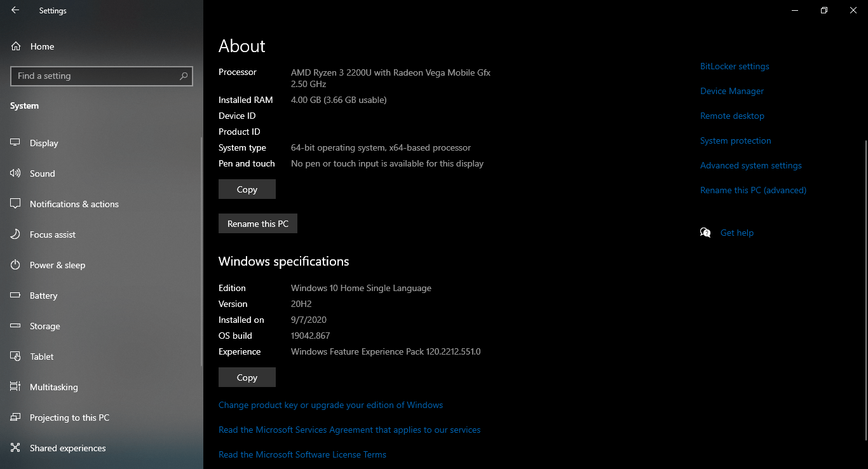Click the 64-bit operating system value

pos(381,147)
